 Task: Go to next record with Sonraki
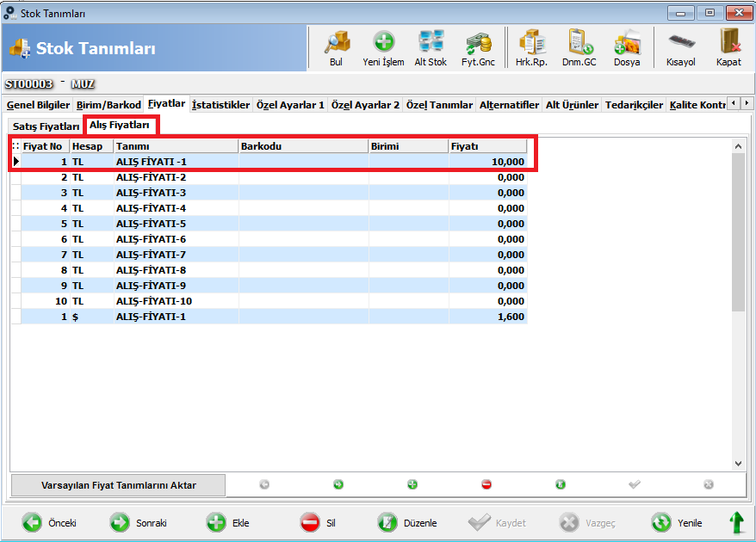tap(139, 523)
